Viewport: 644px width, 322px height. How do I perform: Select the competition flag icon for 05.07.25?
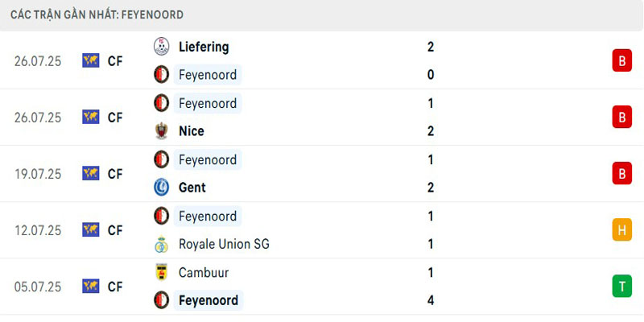[x=90, y=286]
